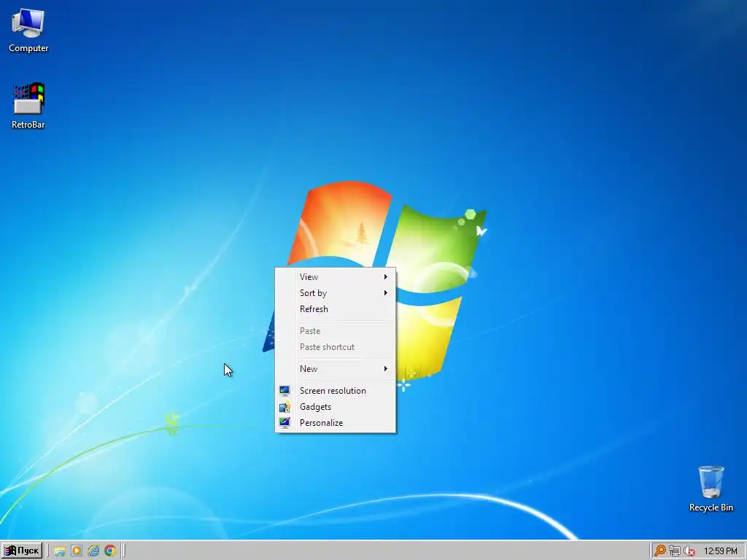Screen dimensions: 747x560
Task: Choose Screen resolution from context menu
Action: [336, 391]
